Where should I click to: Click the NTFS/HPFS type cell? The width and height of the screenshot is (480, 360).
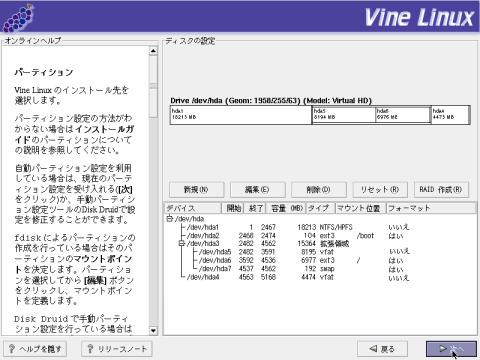point(336,227)
